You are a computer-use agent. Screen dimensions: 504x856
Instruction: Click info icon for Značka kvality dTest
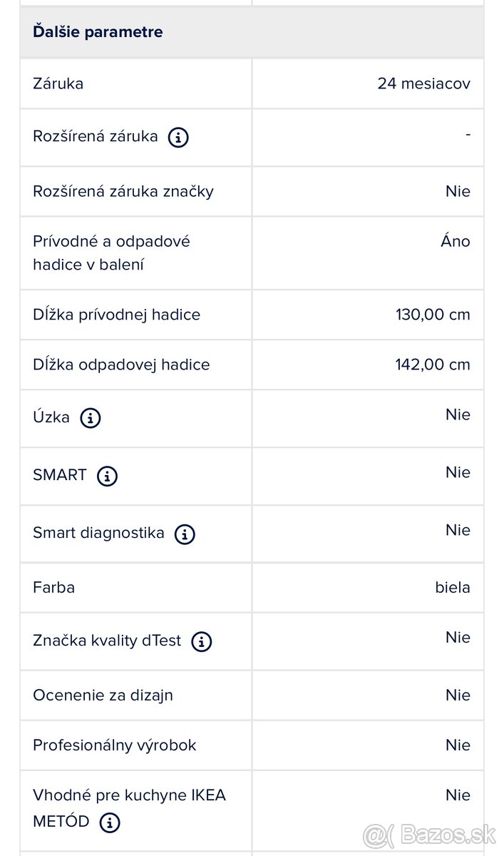(x=200, y=641)
